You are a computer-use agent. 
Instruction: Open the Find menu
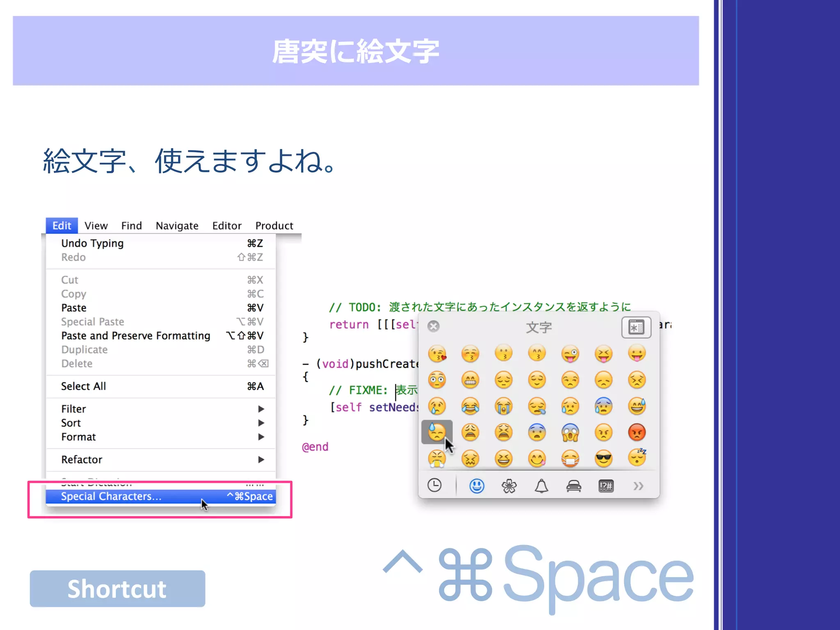coord(131,226)
